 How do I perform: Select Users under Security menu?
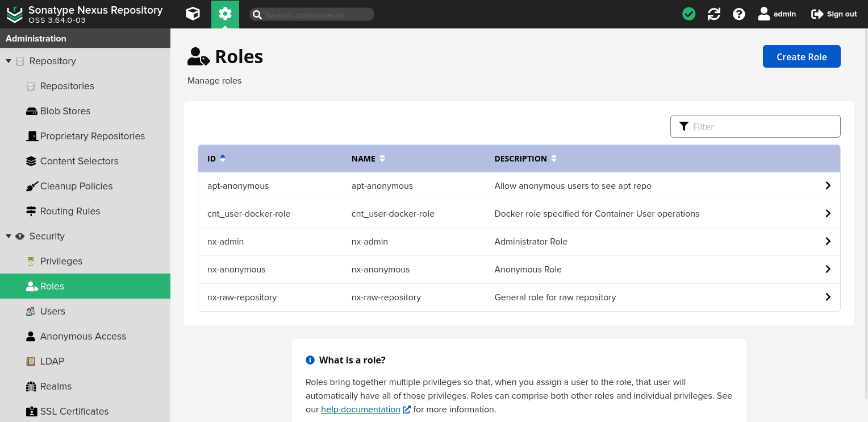(52, 311)
